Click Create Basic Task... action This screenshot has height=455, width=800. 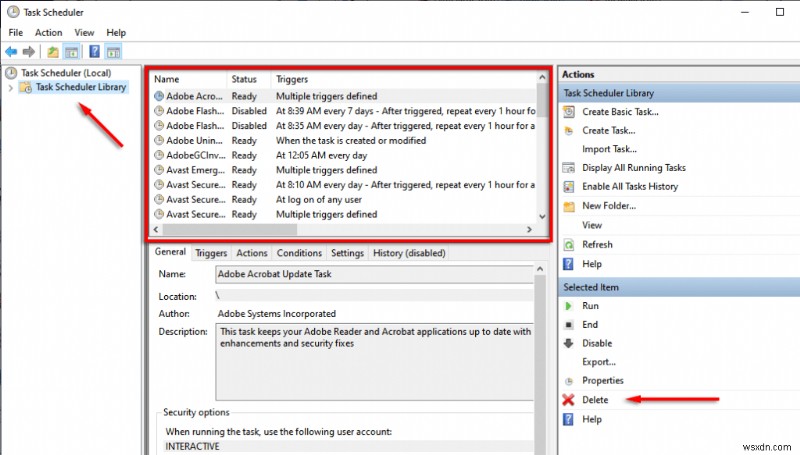click(x=620, y=112)
